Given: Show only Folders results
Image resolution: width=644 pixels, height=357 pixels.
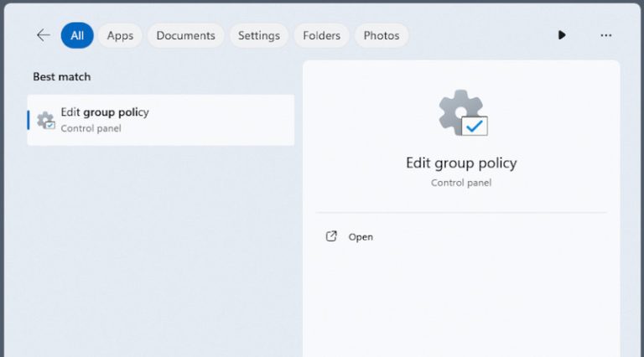Looking at the screenshot, I should click(322, 35).
